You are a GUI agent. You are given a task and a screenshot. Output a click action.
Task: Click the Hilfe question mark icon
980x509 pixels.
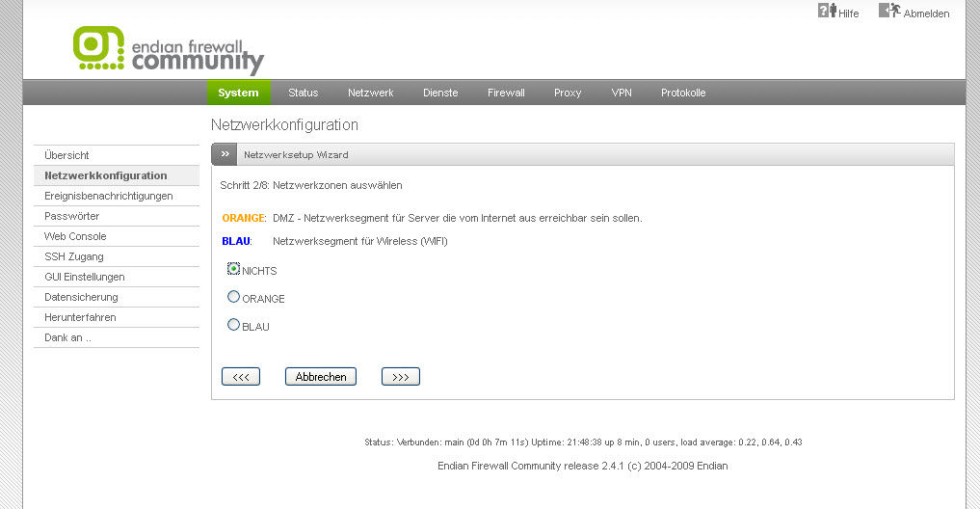coord(826,11)
